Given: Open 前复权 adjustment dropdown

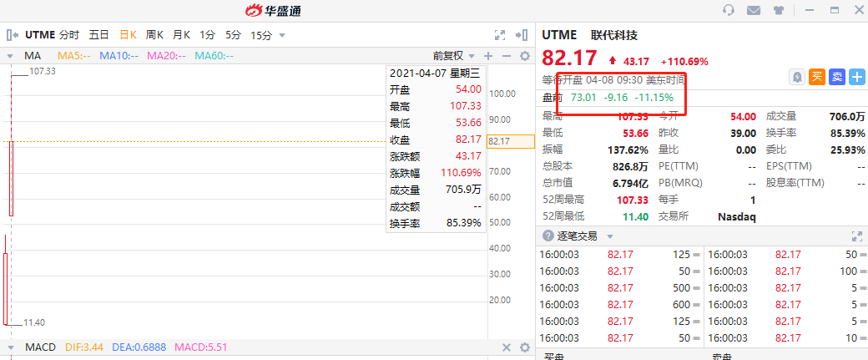Looking at the screenshot, I should pyautogui.click(x=454, y=55).
